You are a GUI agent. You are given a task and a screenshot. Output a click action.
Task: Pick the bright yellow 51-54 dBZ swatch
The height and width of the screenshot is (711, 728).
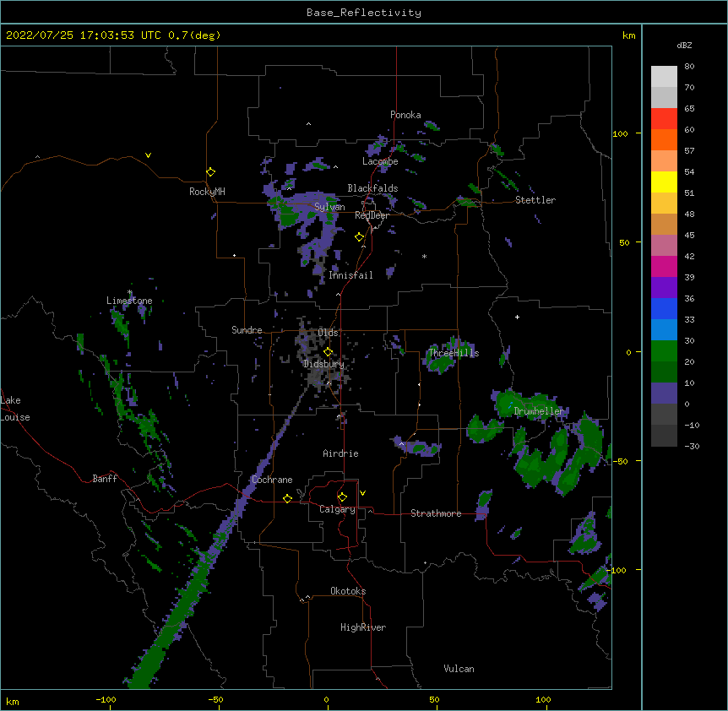[664, 182]
